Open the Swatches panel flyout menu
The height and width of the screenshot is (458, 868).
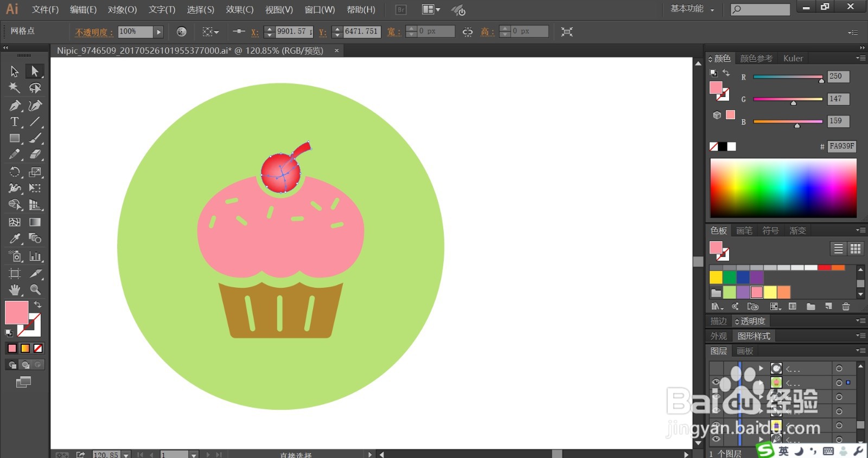(860, 230)
